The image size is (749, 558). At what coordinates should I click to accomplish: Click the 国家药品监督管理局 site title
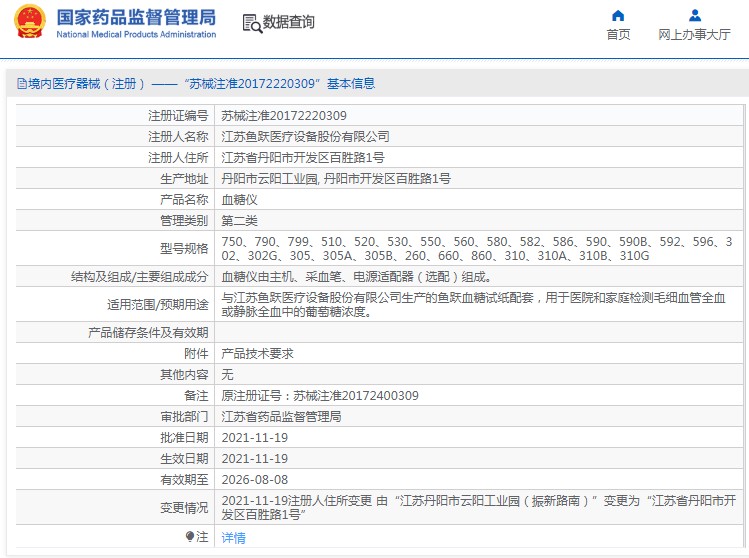[x=136, y=17]
